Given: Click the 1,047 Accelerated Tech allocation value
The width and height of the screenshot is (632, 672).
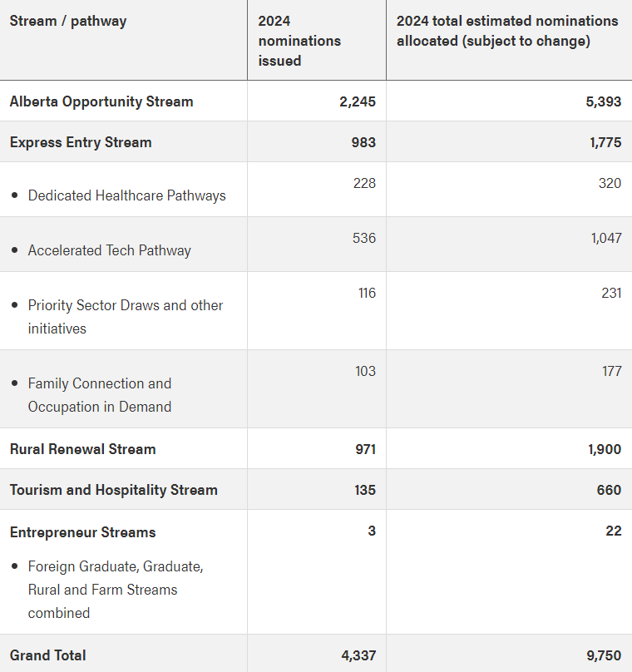Looking at the screenshot, I should 606,238.
